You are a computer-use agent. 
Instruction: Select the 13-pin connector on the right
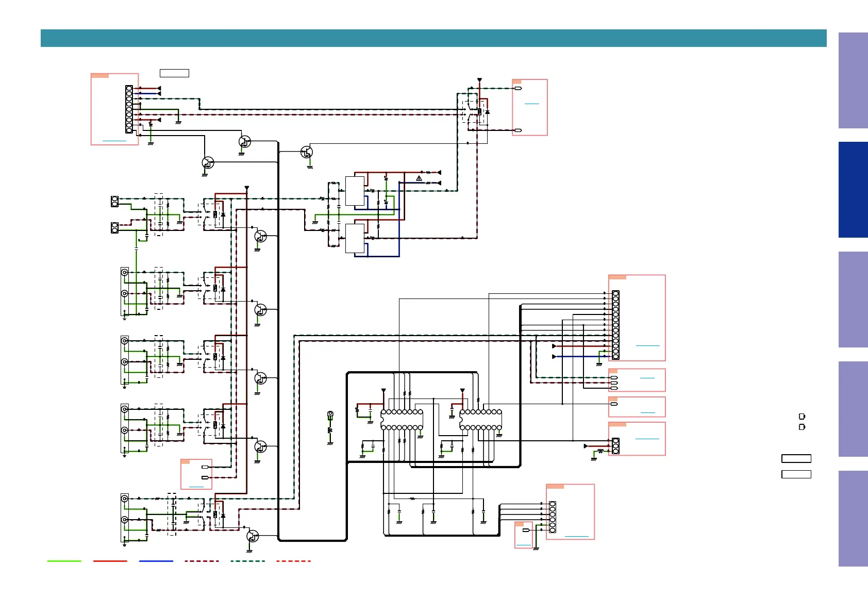point(615,325)
